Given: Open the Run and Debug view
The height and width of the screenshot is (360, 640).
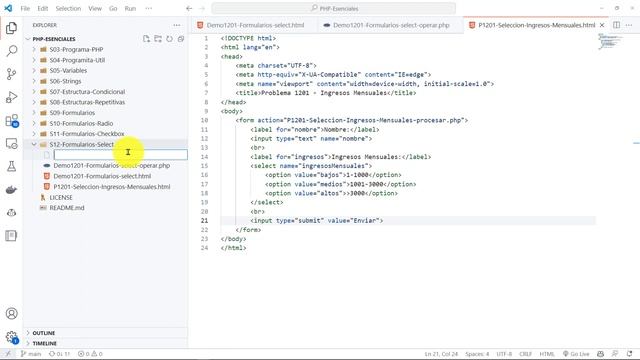Looking at the screenshot, I should [x=11, y=97].
